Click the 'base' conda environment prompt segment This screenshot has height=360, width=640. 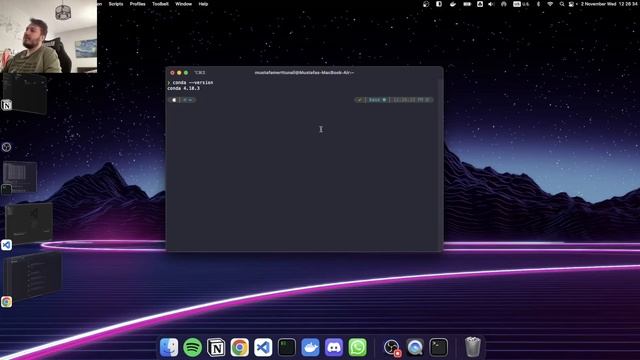[377, 100]
